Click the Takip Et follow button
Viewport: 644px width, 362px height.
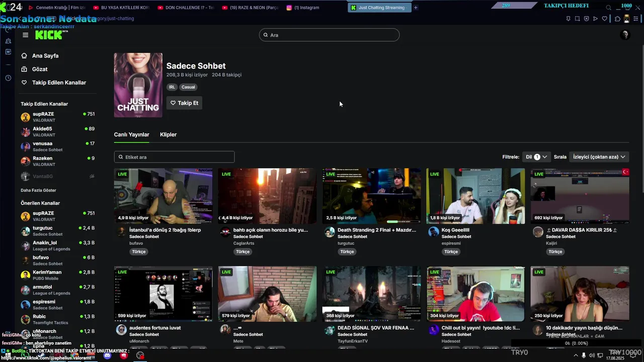(184, 103)
